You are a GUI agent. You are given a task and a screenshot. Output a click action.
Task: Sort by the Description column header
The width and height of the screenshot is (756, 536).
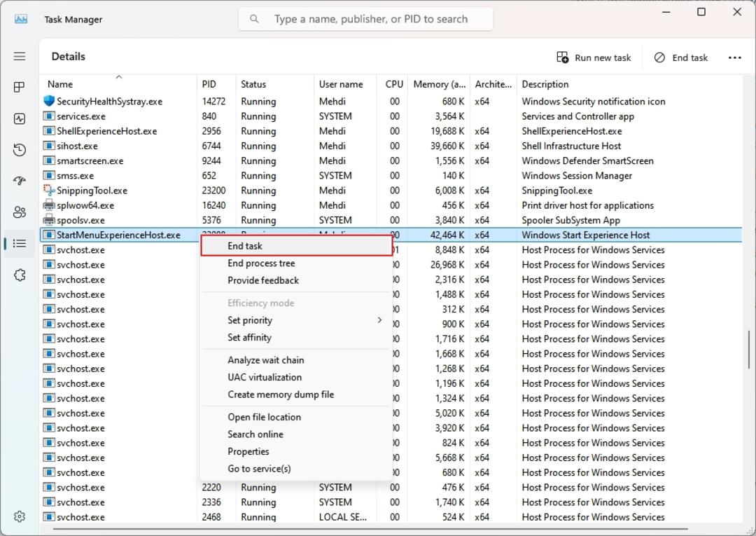pyautogui.click(x=629, y=84)
